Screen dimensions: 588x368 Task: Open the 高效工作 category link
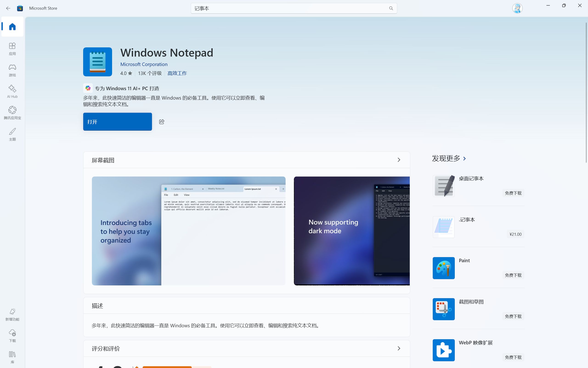coord(177,73)
